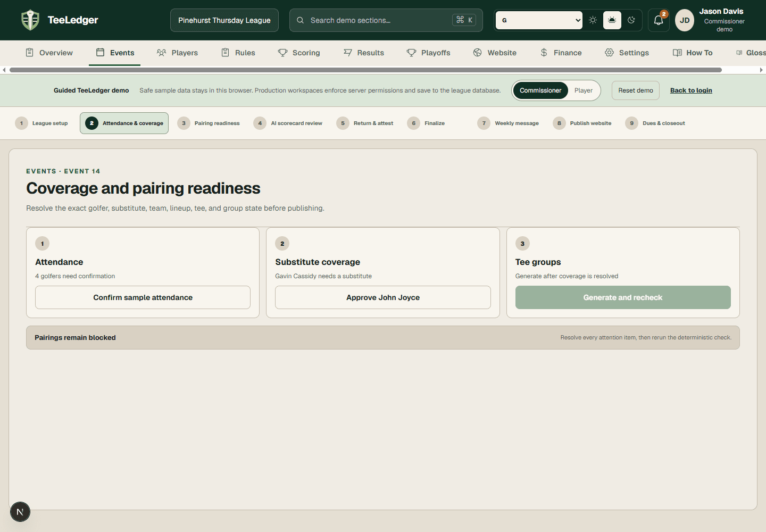Image resolution: width=766 pixels, height=532 pixels.
Task: Open the G dropdown selector
Action: [x=539, y=20]
